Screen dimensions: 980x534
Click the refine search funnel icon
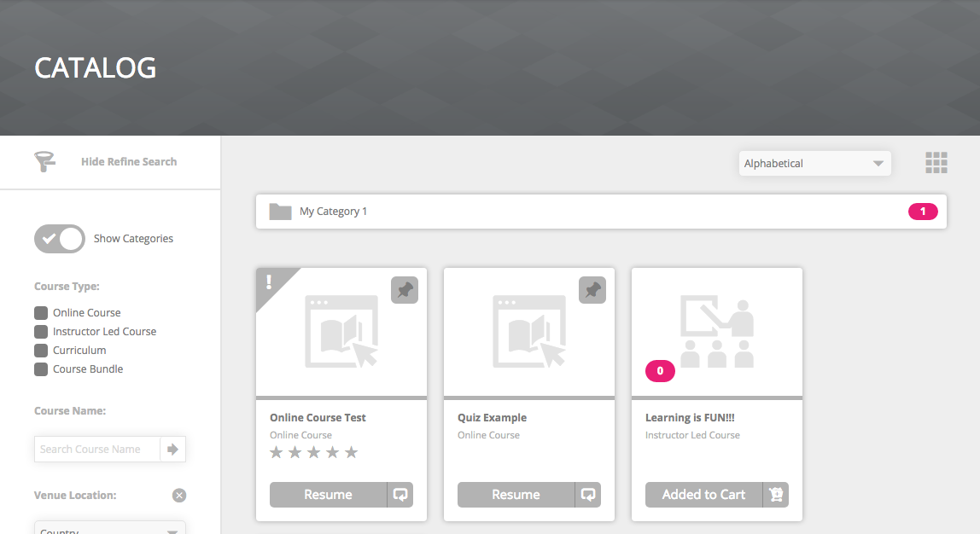[x=44, y=162]
